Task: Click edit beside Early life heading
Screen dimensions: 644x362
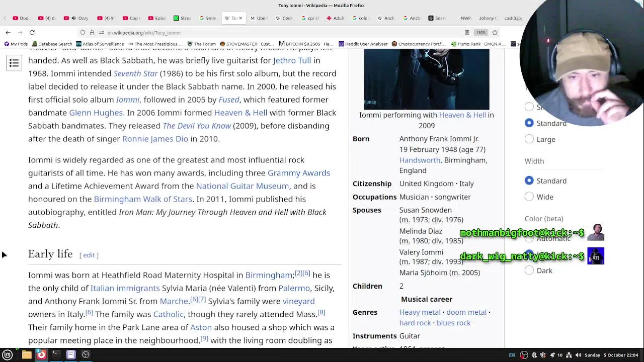Action: click(x=89, y=255)
